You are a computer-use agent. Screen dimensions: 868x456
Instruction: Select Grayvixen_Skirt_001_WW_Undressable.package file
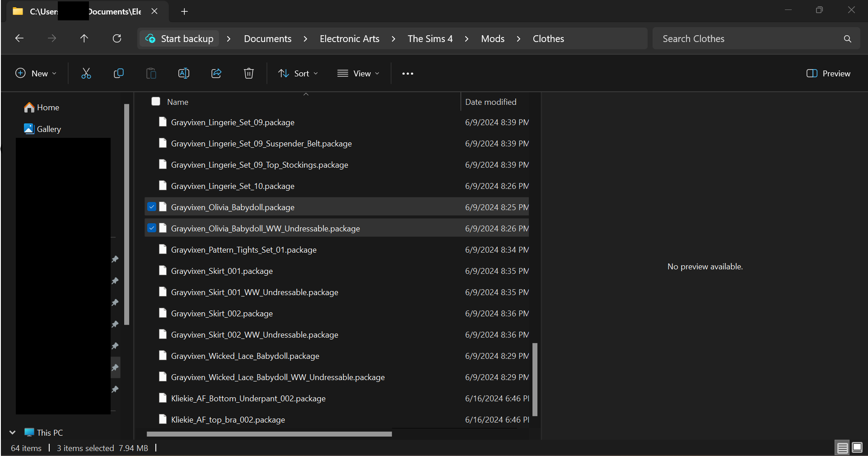pyautogui.click(x=336, y=292)
